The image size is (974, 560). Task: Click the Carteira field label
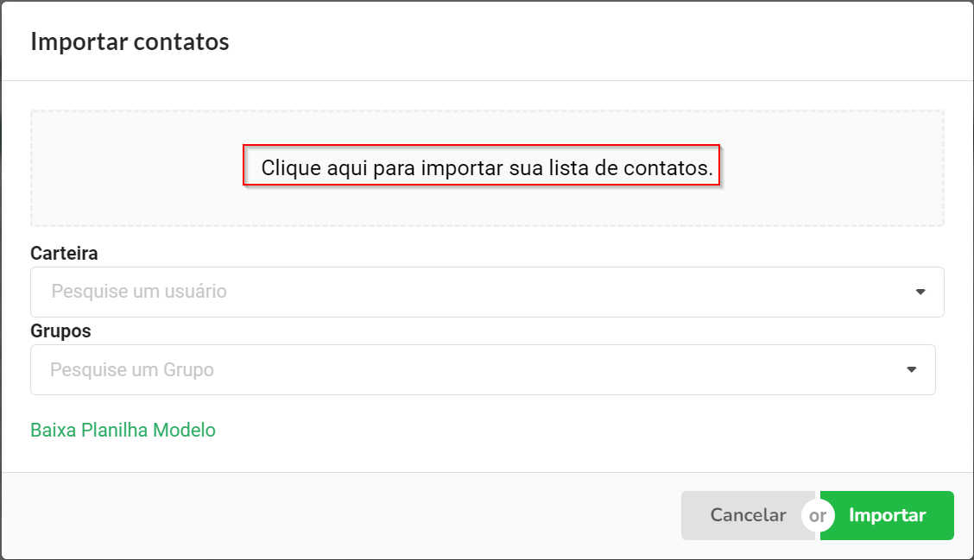click(x=64, y=254)
